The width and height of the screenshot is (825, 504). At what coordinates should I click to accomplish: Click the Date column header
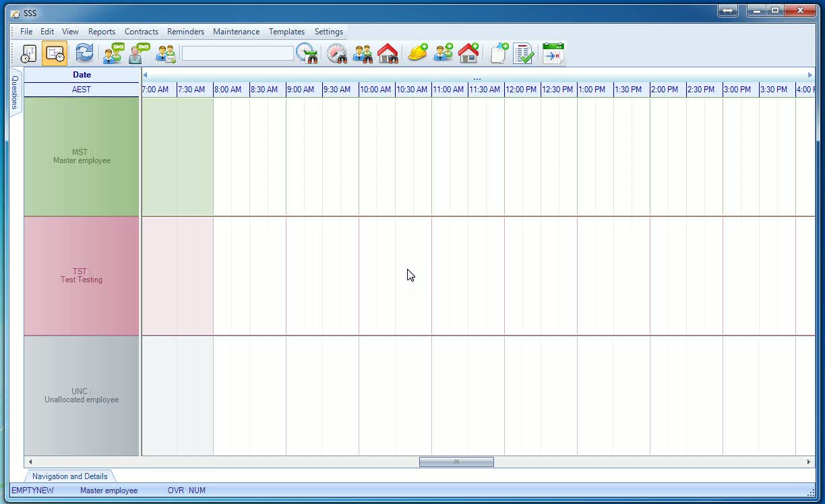pyautogui.click(x=82, y=75)
